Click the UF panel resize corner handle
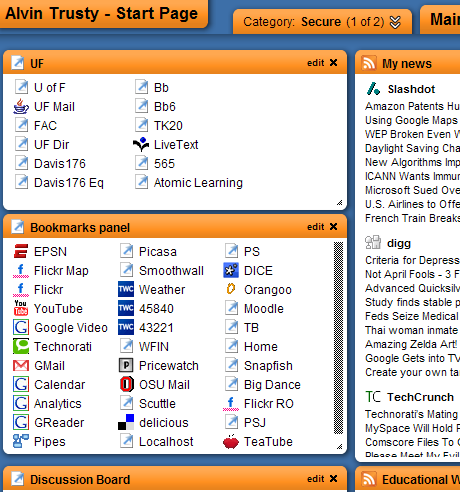 (x=340, y=203)
